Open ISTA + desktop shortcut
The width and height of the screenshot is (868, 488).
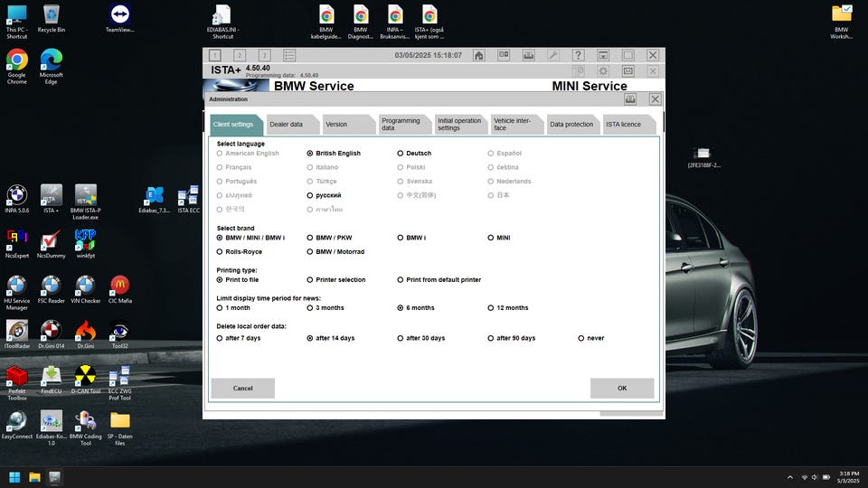pos(51,199)
